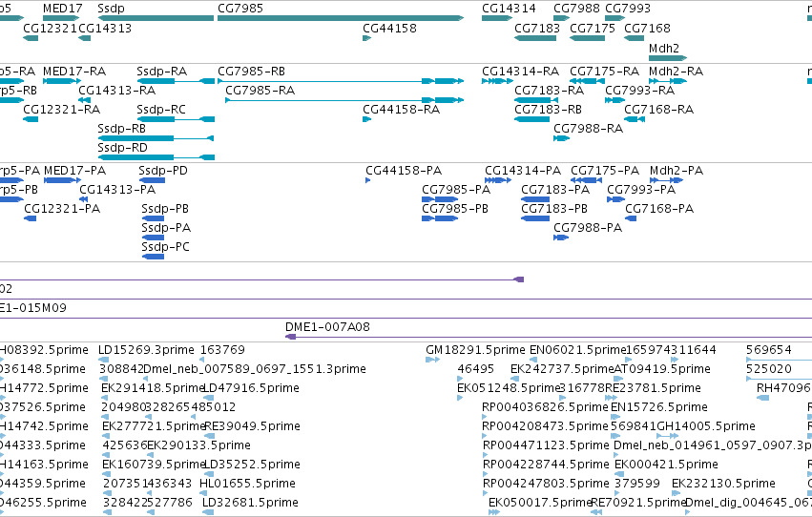Click the CG7985-RB transcript label

pyautogui.click(x=251, y=72)
